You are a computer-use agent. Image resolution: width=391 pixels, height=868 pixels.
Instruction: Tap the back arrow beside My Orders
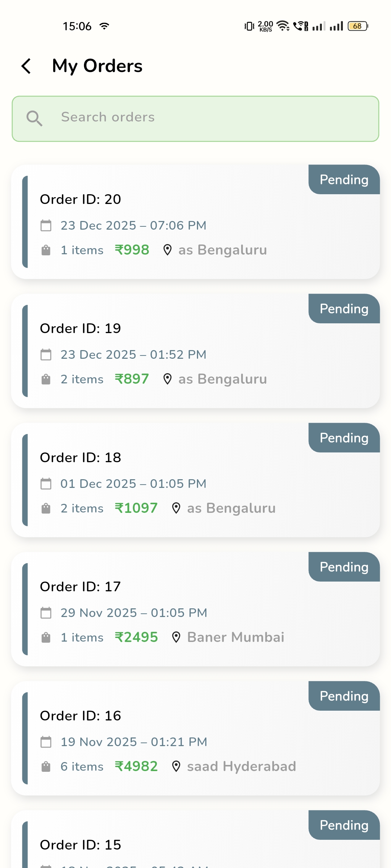(26, 66)
